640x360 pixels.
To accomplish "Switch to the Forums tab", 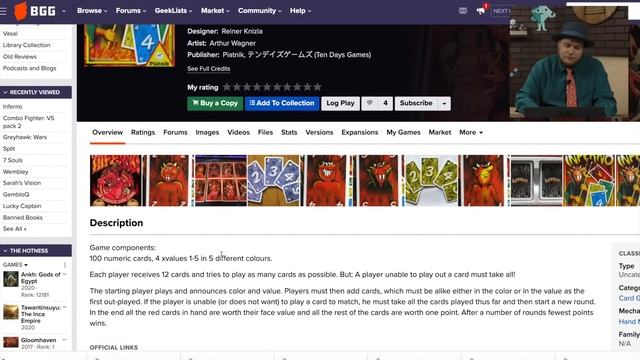I will pos(175,133).
